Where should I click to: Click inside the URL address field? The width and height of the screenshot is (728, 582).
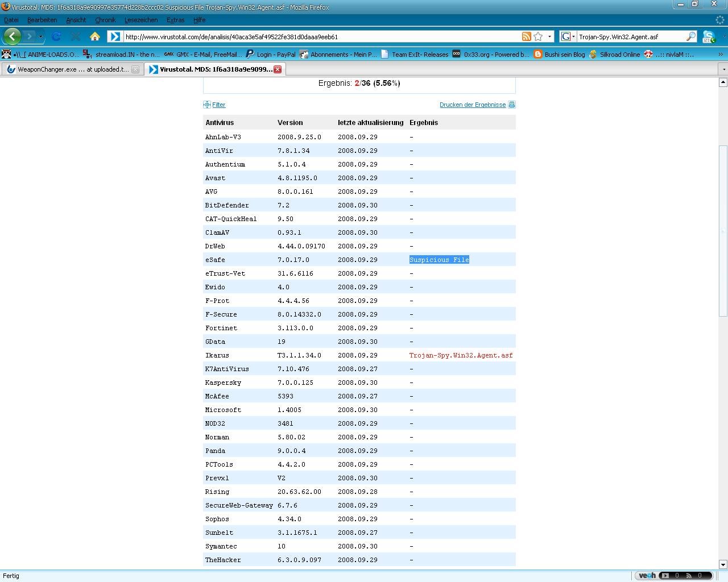coord(318,36)
